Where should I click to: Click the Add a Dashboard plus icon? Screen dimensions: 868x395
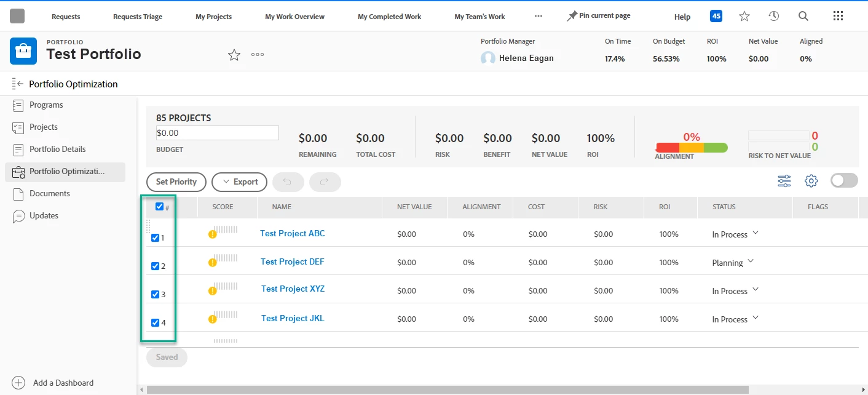(18, 383)
